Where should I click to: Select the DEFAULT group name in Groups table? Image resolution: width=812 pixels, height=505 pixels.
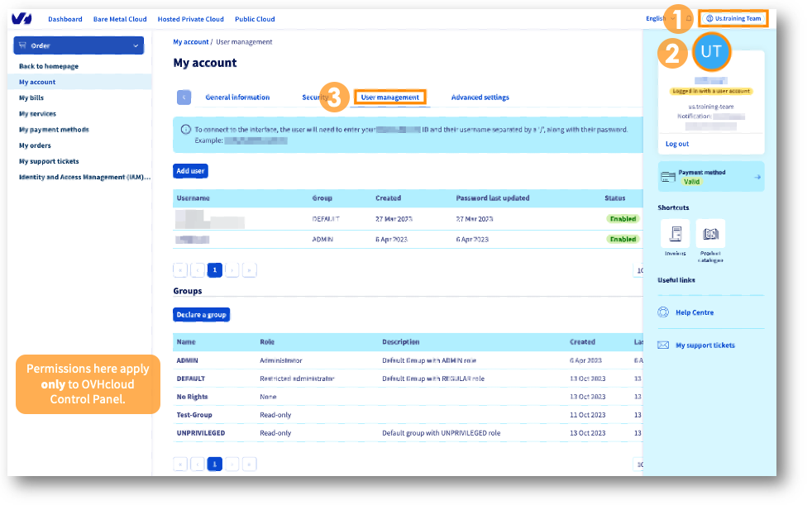tap(190, 379)
